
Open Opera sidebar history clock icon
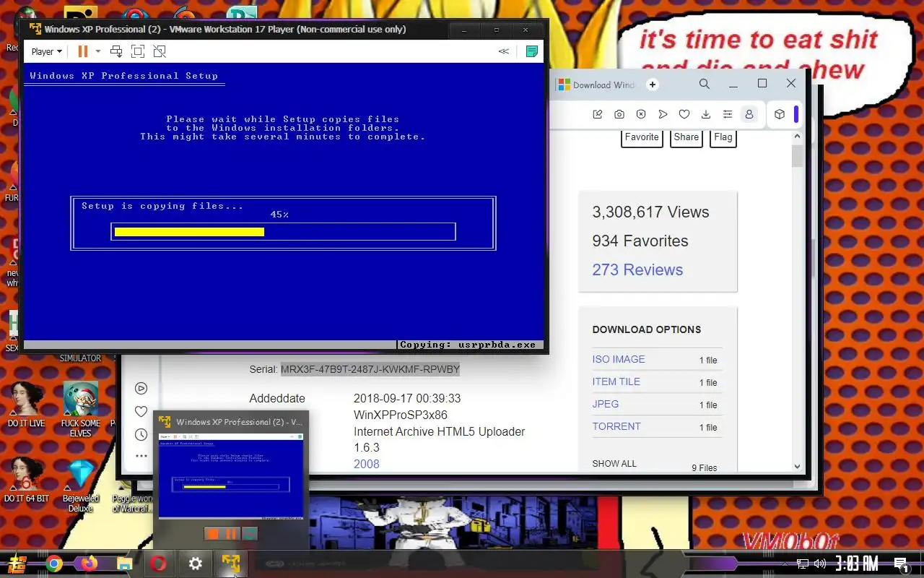point(141,434)
